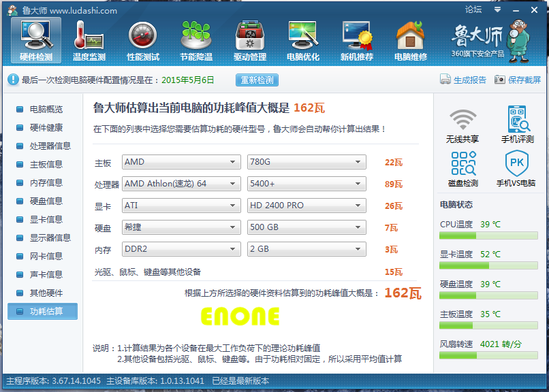
Task: Select 硬盘信息 in the sidebar
Action: [43, 201]
